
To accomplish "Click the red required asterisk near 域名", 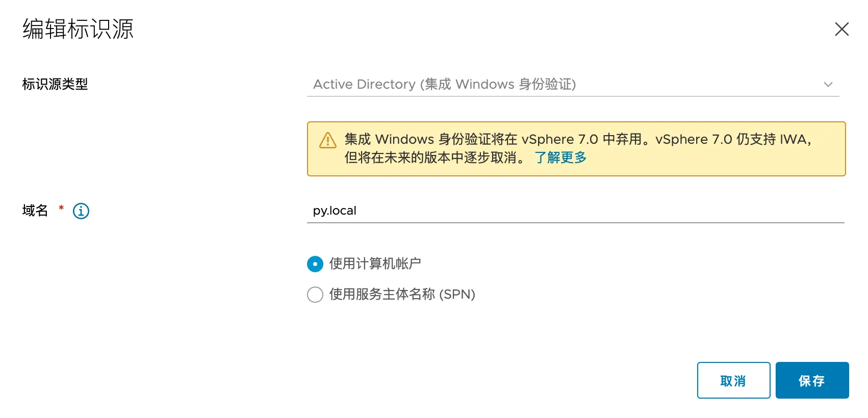I will tap(61, 208).
